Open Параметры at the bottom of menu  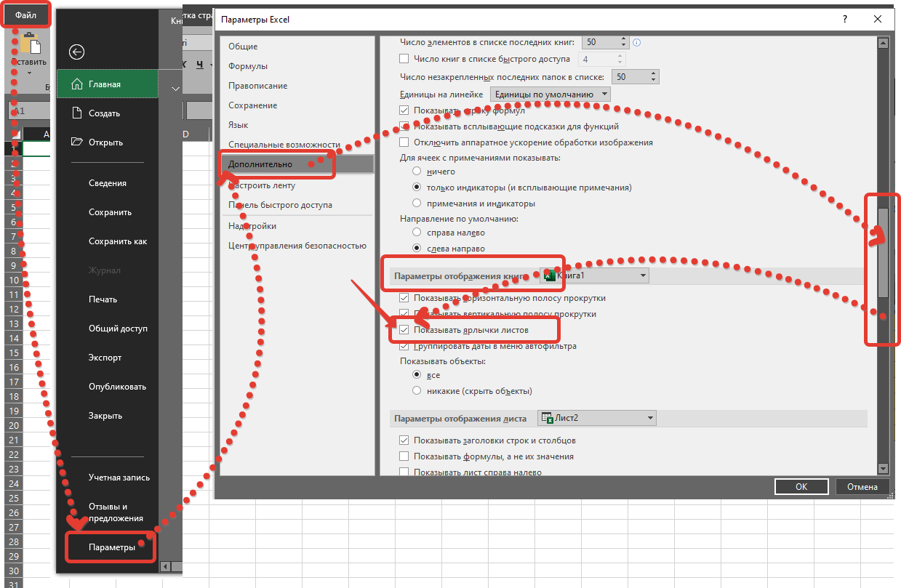point(111,547)
